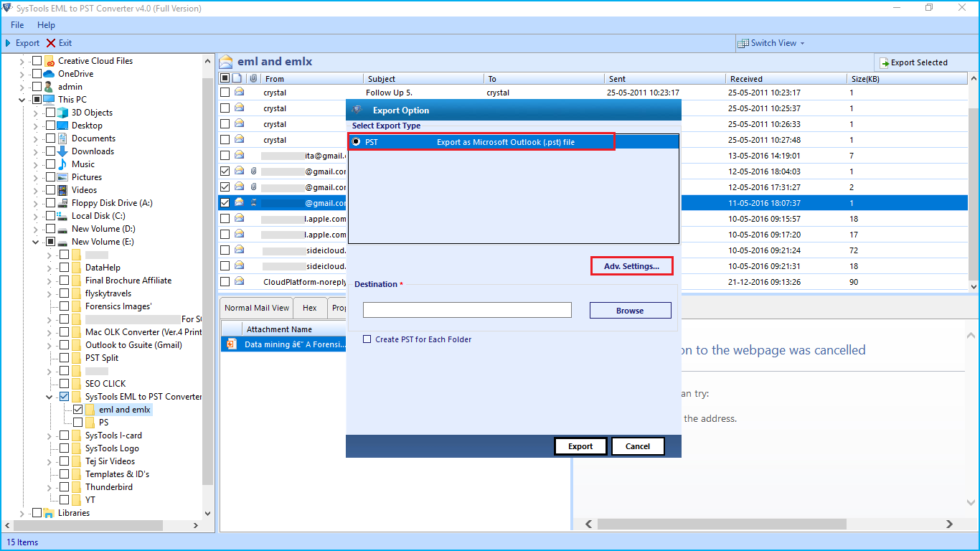Expand the Libraries tree node
The height and width of the screenshot is (551, 980).
[22, 513]
